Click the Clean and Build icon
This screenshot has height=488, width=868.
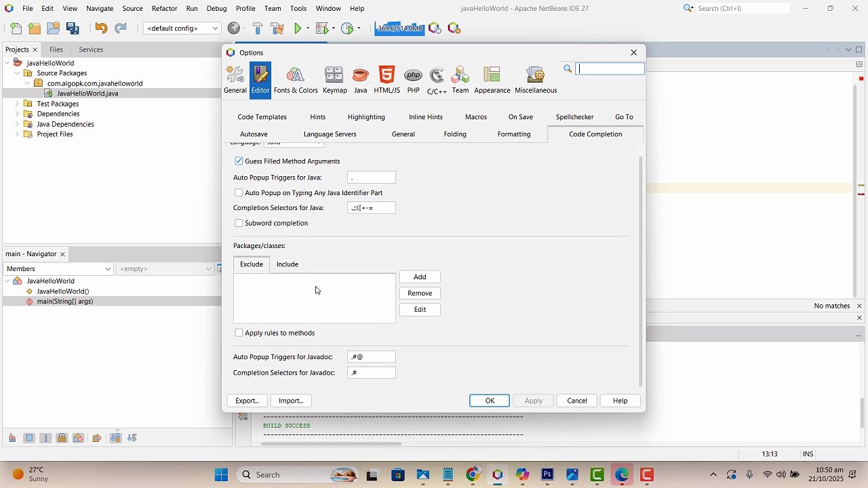(277, 28)
